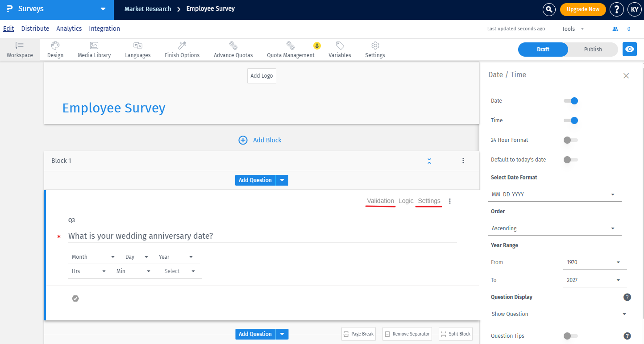644x344 pixels.
Task: Open Finish Options
Action: (182, 50)
